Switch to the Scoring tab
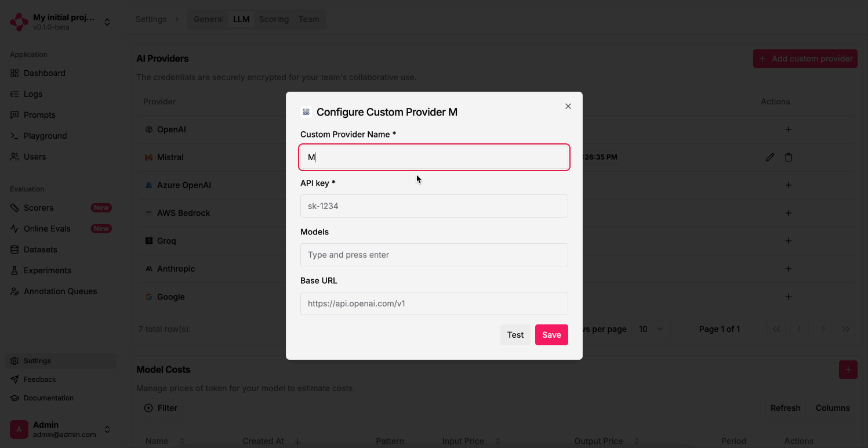 (x=274, y=19)
